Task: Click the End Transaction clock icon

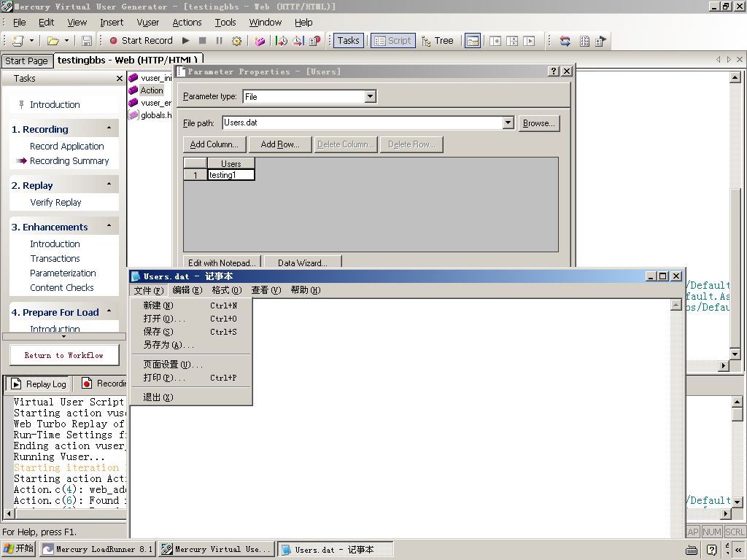Action: click(298, 41)
